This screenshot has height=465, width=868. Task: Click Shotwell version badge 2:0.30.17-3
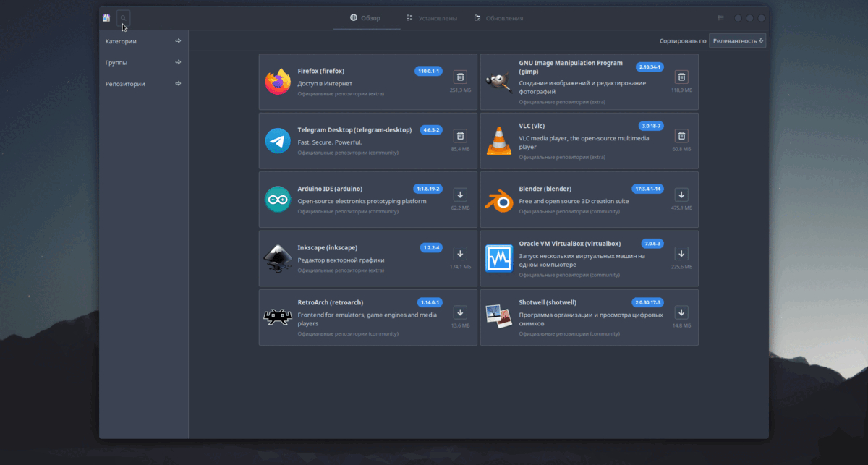[648, 302]
